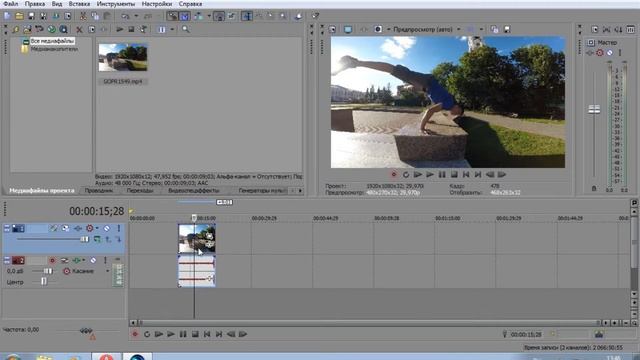This screenshot has height=360, width=640.
Task: Click Save Snapshot to File icon
Action: [x=507, y=29]
